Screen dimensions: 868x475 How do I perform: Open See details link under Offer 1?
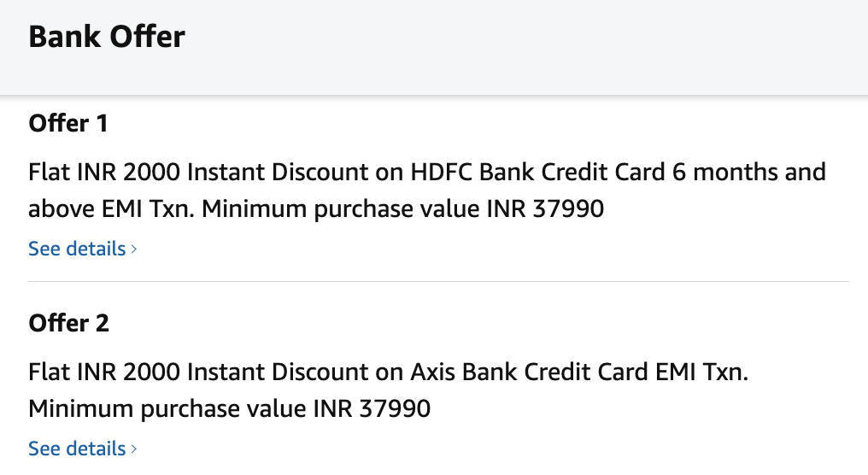coord(77,249)
